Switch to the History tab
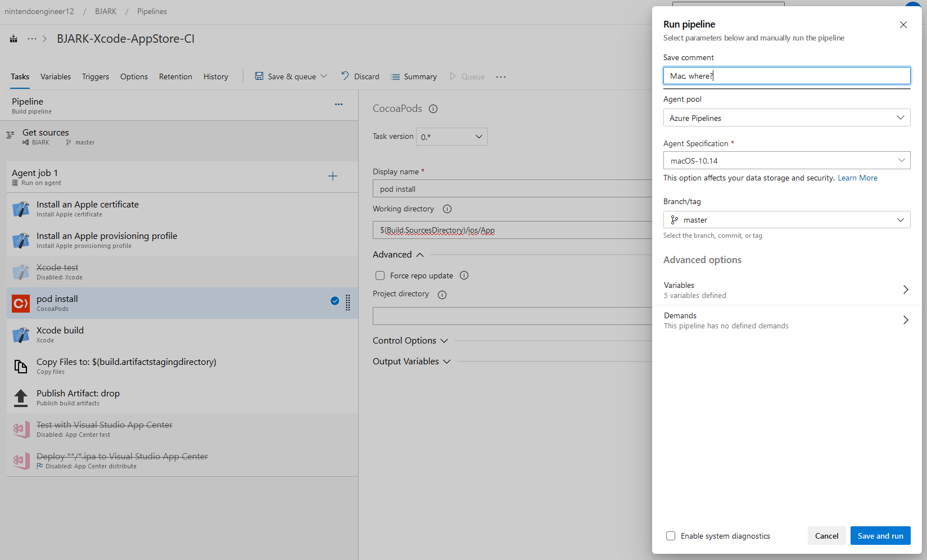Viewport: 927px width, 560px height. pos(216,76)
